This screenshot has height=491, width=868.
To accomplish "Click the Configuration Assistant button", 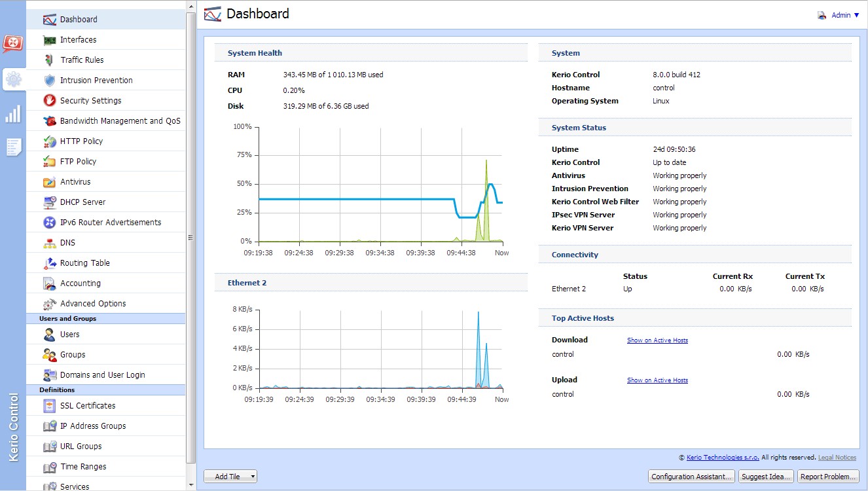I will point(692,477).
